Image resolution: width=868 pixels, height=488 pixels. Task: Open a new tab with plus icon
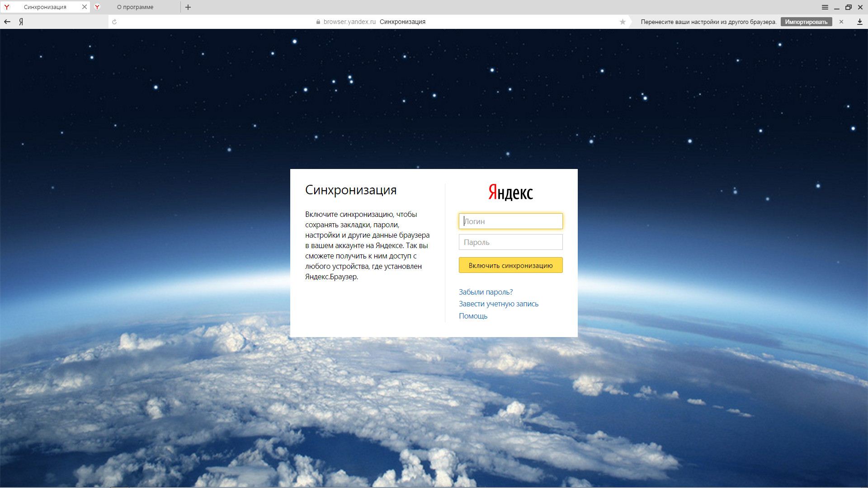188,7
